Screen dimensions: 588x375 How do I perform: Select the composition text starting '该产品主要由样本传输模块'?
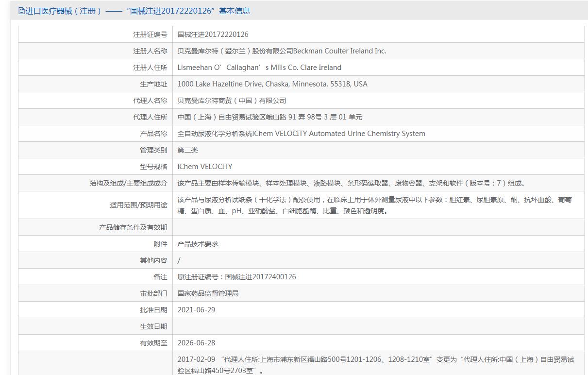[351, 183]
